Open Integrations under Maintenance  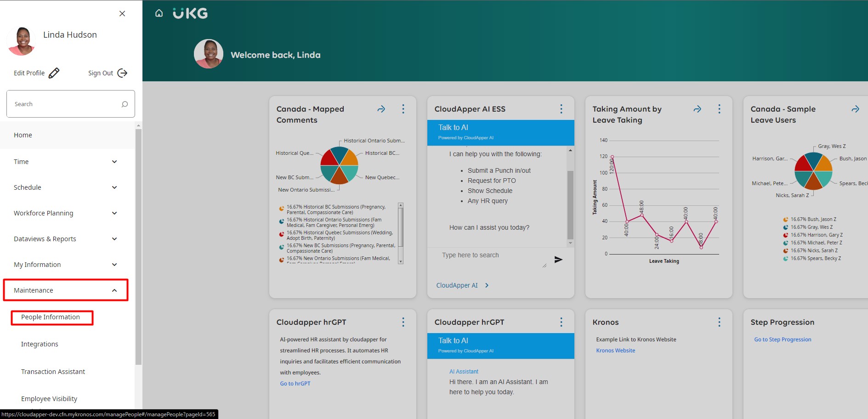40,344
